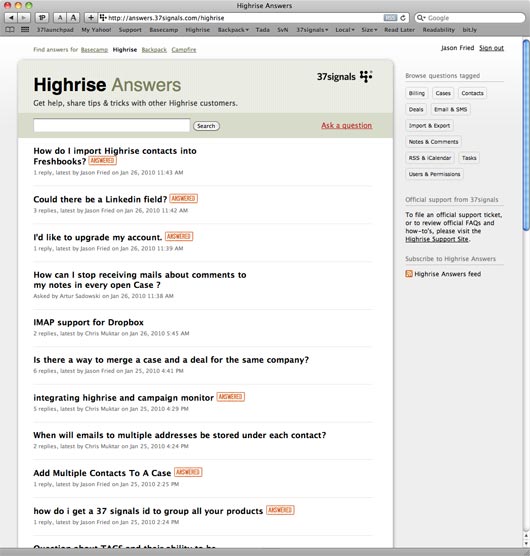
Task: Browse questions tagged Import & Export
Action: (x=429, y=126)
